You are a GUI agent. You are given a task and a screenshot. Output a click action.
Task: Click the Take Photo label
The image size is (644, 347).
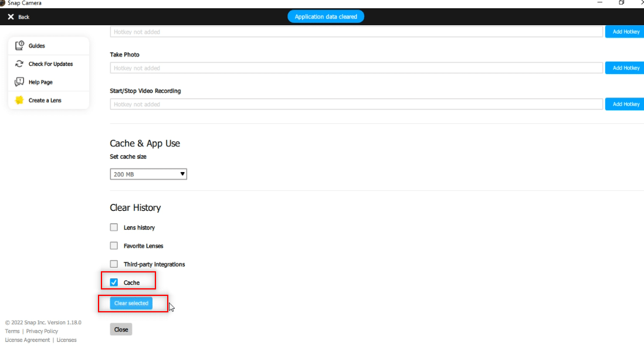124,55
